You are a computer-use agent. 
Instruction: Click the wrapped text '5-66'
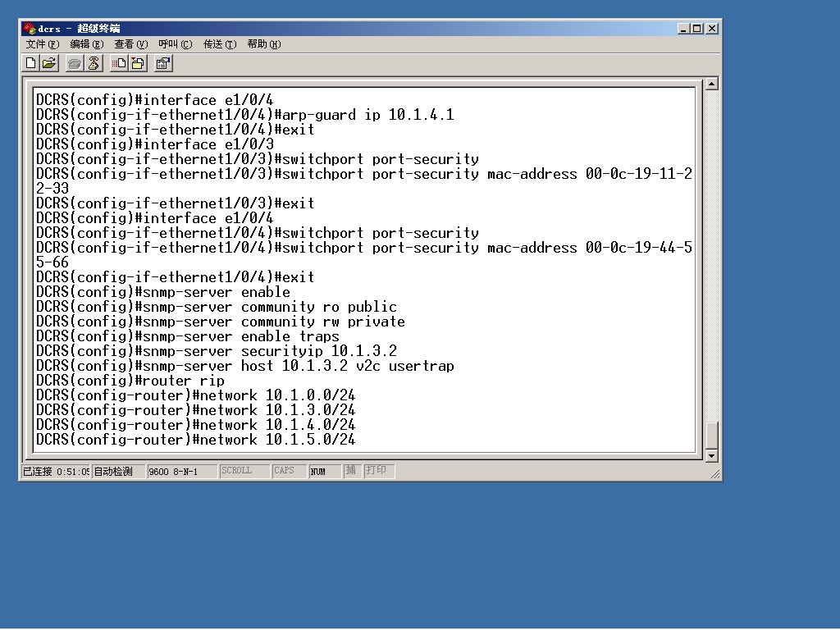click(52, 262)
